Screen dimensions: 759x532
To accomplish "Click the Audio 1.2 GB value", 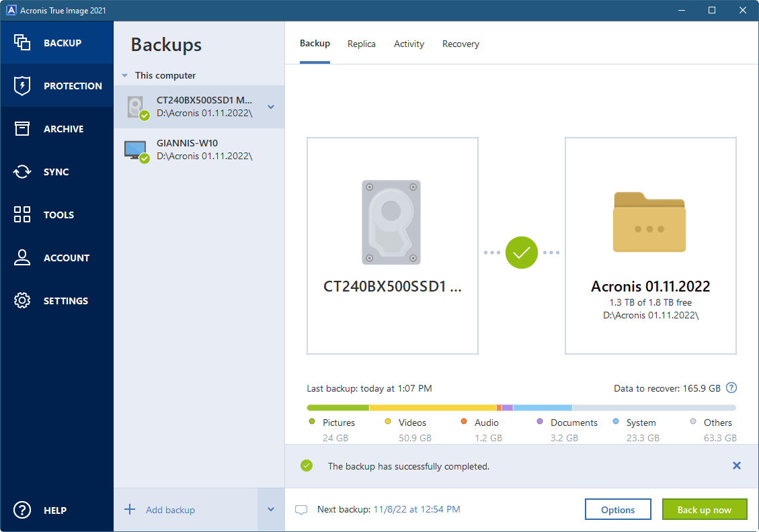I will [489, 438].
